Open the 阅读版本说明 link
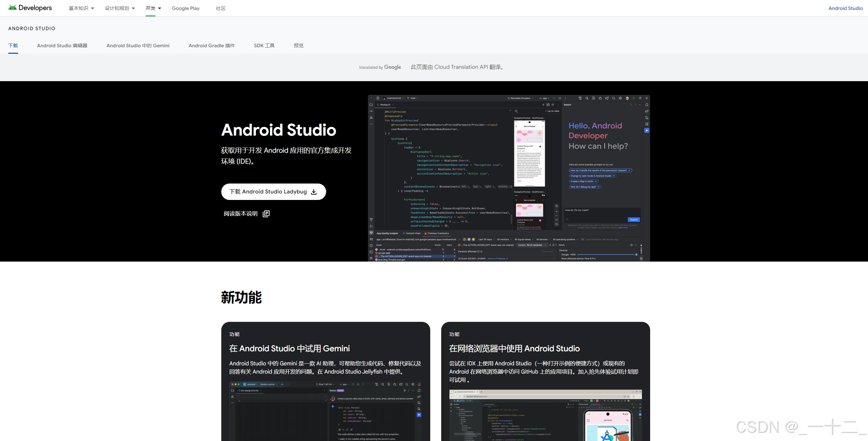 click(240, 214)
